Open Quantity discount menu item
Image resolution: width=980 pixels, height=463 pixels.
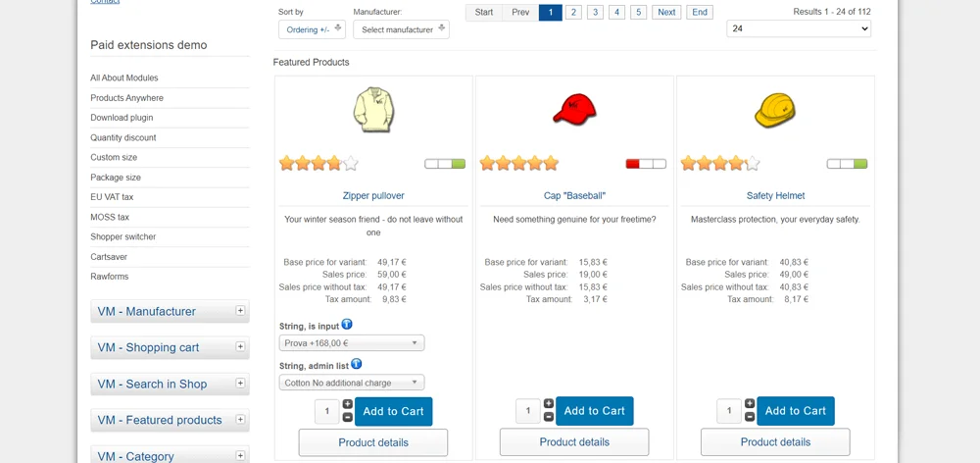point(123,137)
